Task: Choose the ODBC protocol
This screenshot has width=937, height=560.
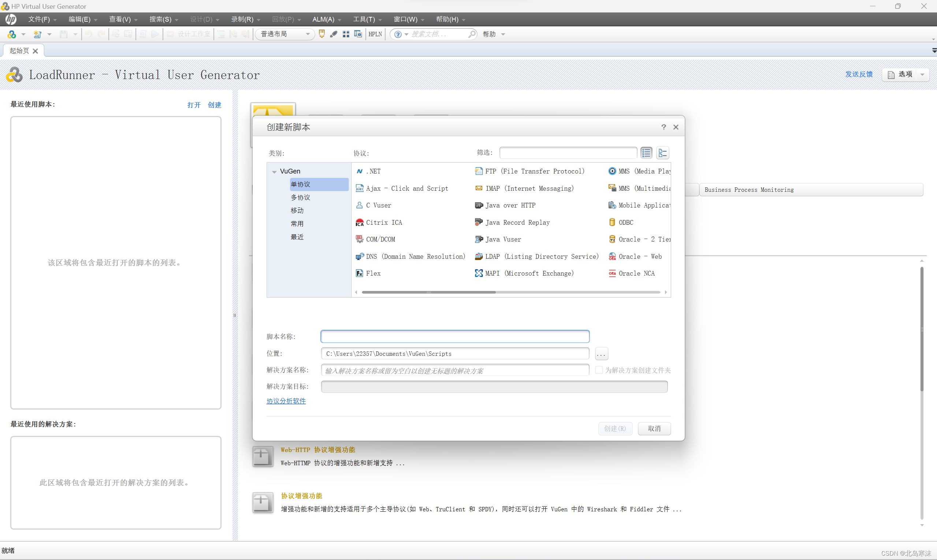Action: [x=625, y=223]
